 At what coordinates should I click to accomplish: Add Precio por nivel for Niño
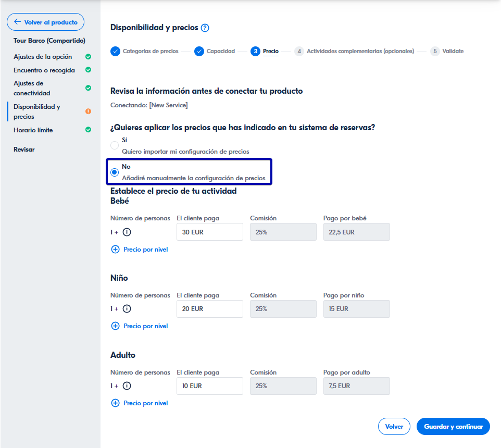(x=140, y=326)
